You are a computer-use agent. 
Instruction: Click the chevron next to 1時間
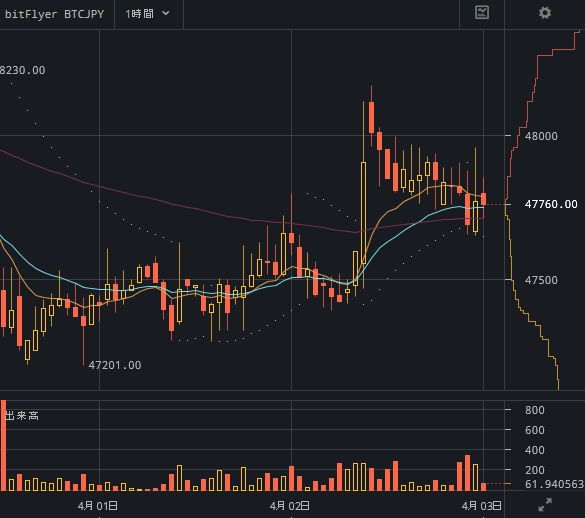[x=166, y=14]
